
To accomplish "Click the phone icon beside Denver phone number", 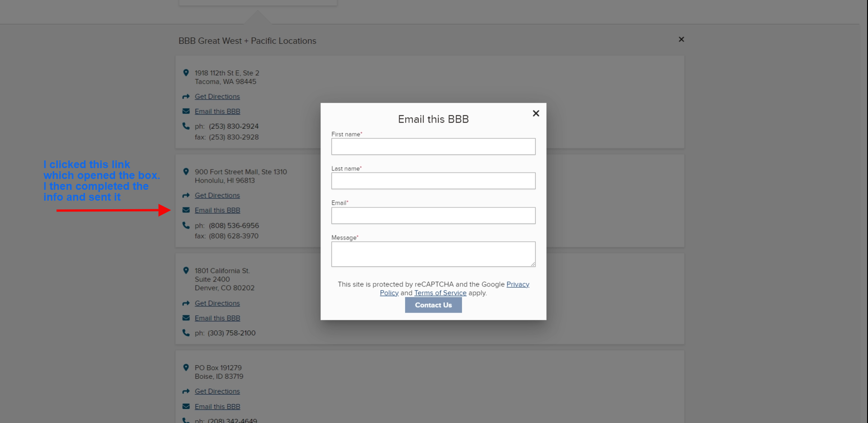I will tap(186, 333).
